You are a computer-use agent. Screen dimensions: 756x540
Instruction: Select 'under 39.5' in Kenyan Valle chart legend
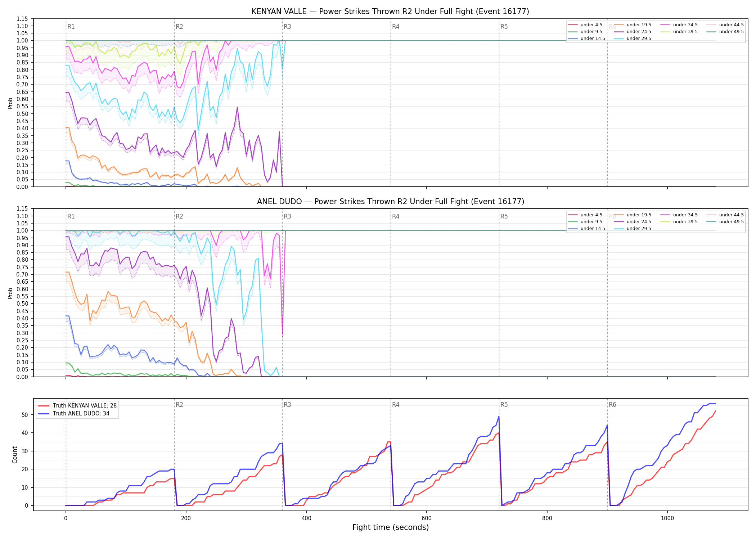point(679,32)
